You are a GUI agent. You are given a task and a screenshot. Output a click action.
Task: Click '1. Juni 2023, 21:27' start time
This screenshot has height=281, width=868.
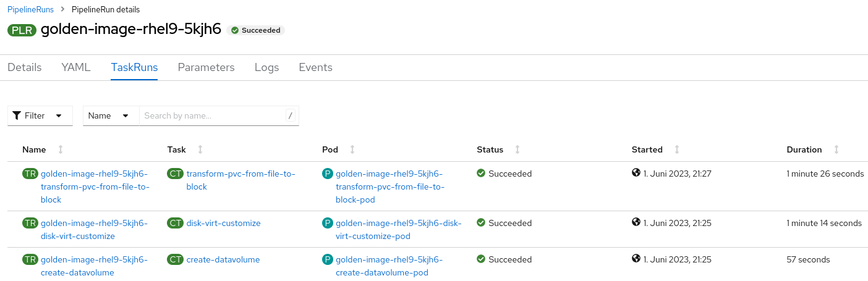(678, 174)
